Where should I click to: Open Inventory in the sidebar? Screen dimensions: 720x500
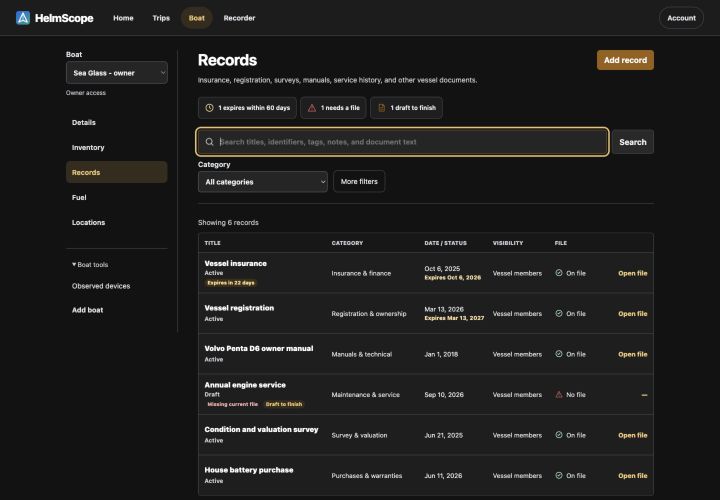tap(117, 147)
